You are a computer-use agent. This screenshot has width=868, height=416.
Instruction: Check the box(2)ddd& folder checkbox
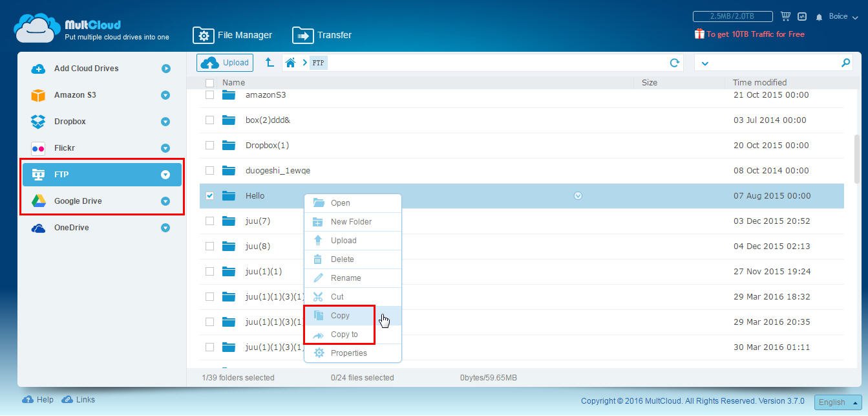(209, 120)
